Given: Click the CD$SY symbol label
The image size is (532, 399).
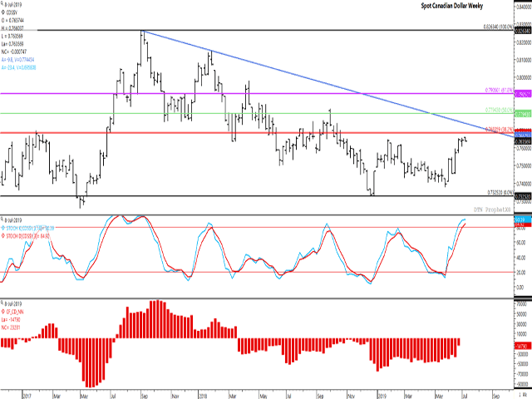Looking at the screenshot, I should [x=12, y=12].
